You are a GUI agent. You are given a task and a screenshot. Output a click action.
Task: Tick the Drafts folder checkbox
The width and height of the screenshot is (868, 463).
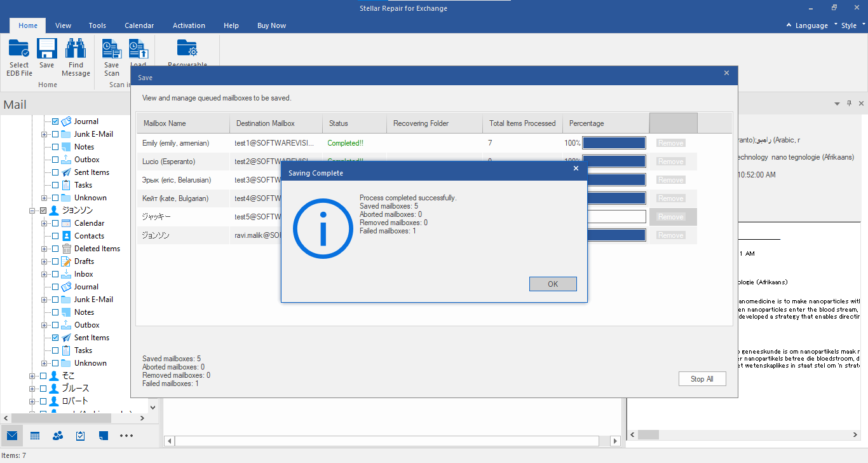[55, 261]
